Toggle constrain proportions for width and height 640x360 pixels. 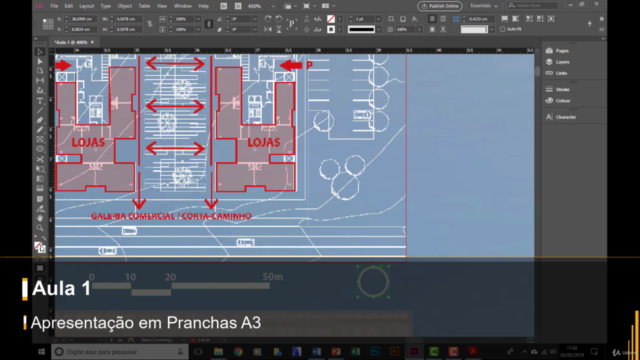pos(149,24)
